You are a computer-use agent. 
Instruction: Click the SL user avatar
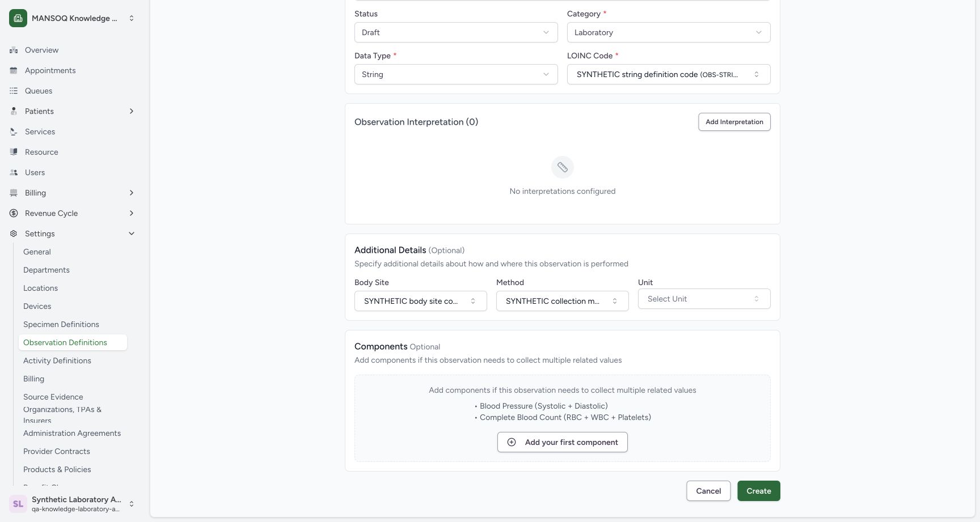(x=18, y=504)
